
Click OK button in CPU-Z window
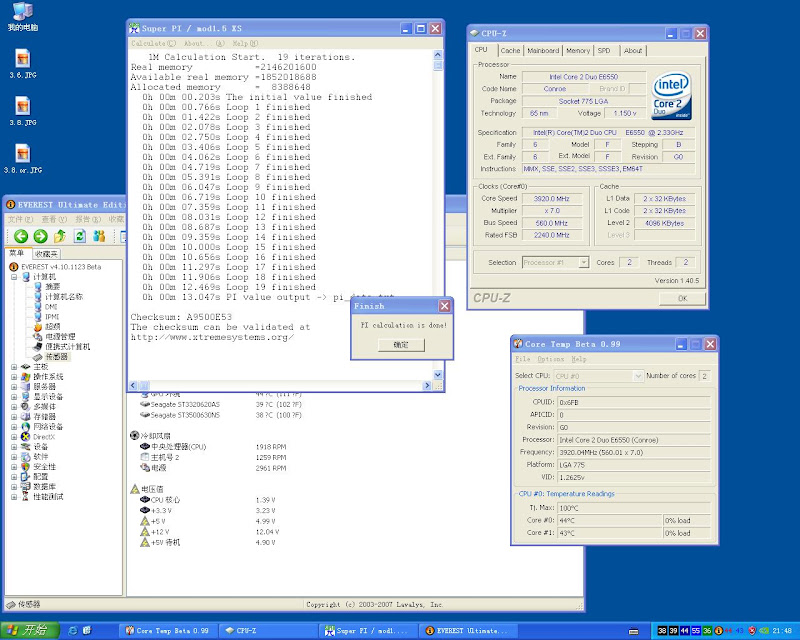tap(683, 298)
